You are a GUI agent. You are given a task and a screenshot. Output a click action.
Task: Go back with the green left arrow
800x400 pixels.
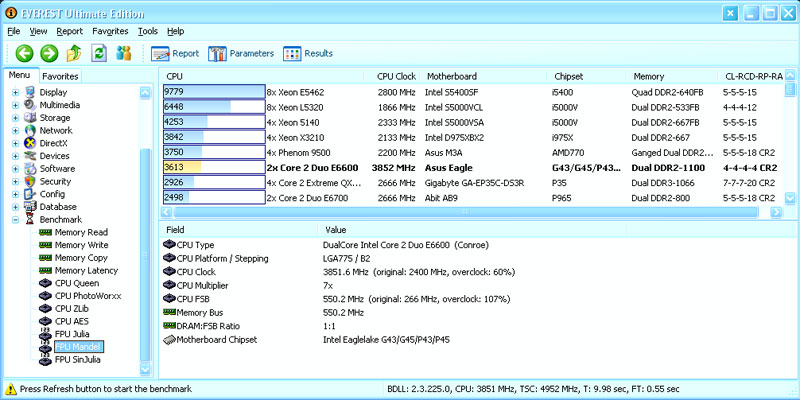coord(24,53)
